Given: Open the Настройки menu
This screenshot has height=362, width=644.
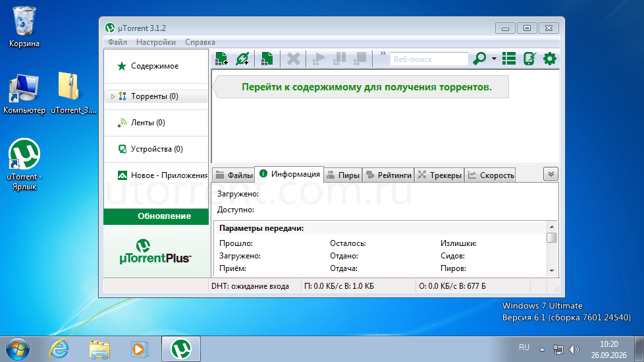Looking at the screenshot, I should click(155, 42).
